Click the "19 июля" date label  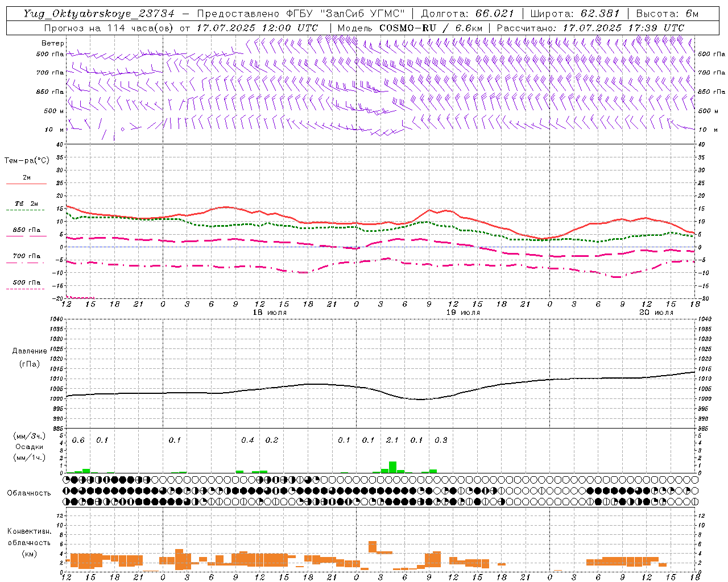tap(463, 313)
